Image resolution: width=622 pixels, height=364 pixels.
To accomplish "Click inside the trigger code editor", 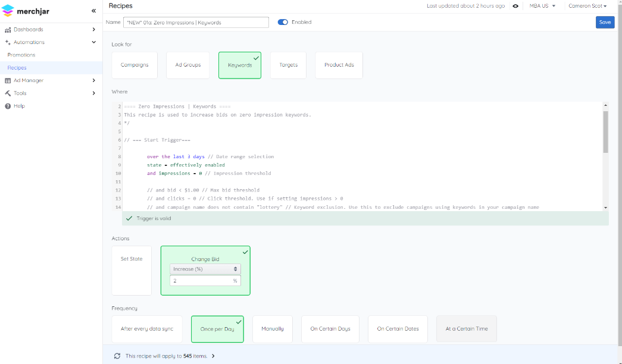I will click(362, 156).
